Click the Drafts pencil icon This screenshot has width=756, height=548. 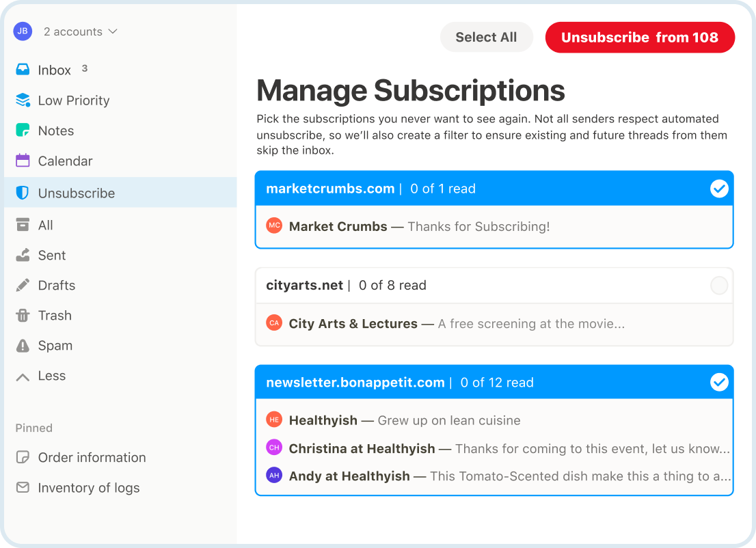click(x=23, y=286)
